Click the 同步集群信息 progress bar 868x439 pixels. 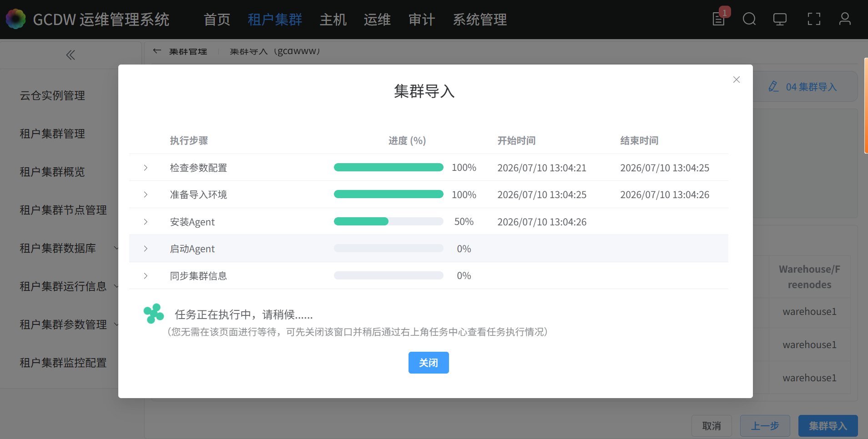[x=389, y=275]
